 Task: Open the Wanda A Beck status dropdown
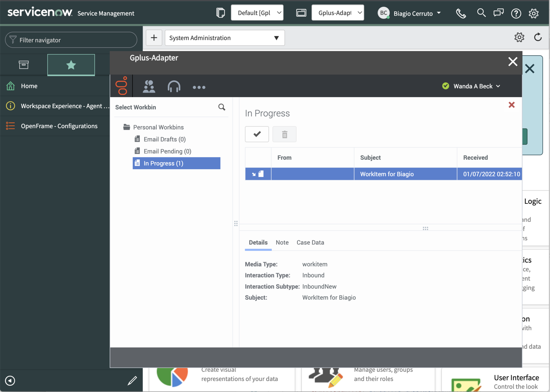477,86
